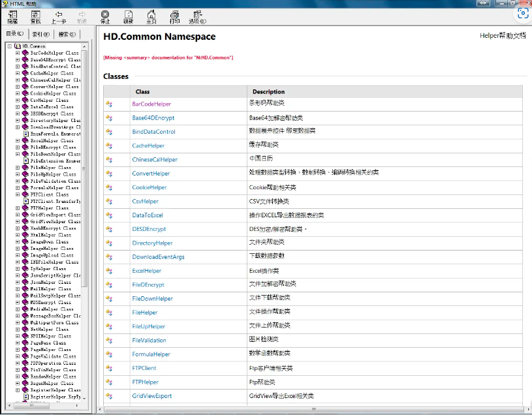Select the purple book icon beside CacheHelper Class
Viewport: 532px width, 415px height.
click(x=25, y=74)
